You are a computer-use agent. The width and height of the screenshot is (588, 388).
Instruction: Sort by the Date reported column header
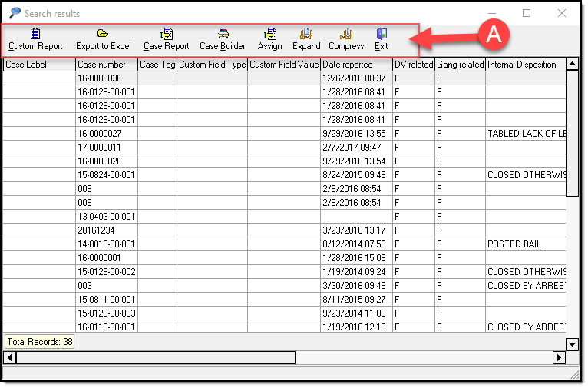(355, 65)
